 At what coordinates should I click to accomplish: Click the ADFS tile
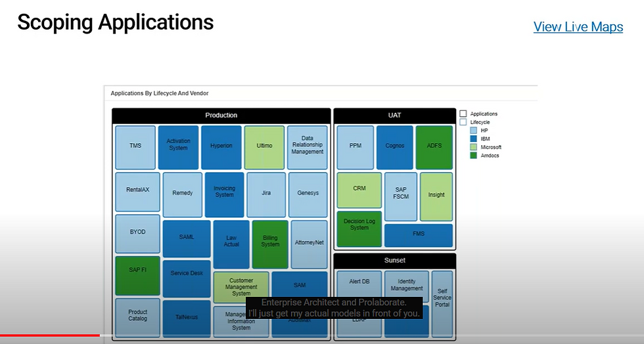pyautogui.click(x=434, y=147)
